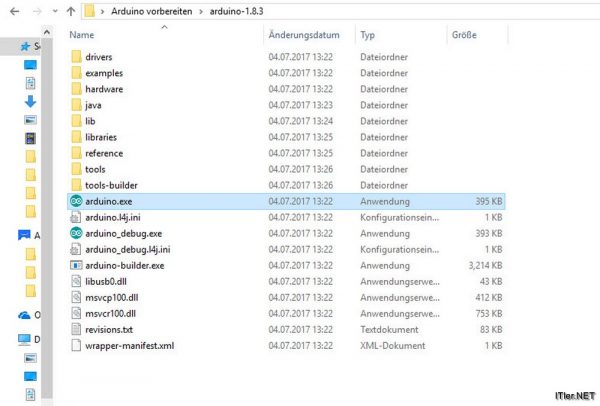This screenshot has height=406, width=600.
Task: Select the file name msvcp100.dll
Action: [112, 298]
